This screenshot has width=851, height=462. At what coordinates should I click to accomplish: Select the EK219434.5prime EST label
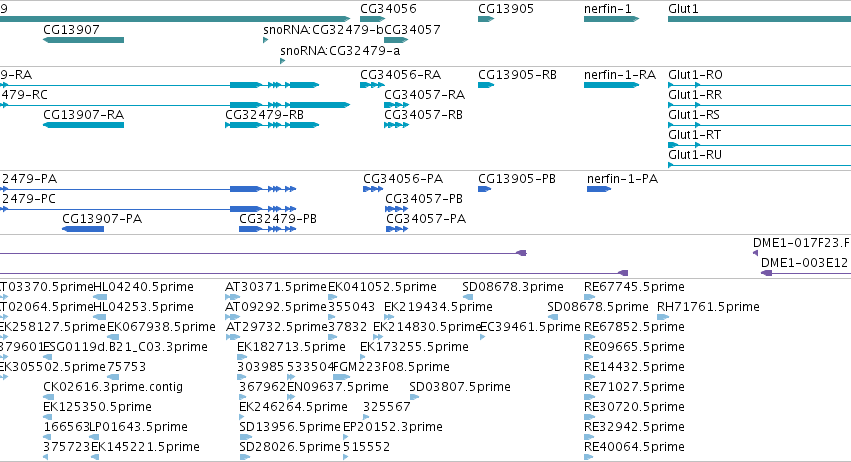pos(438,307)
